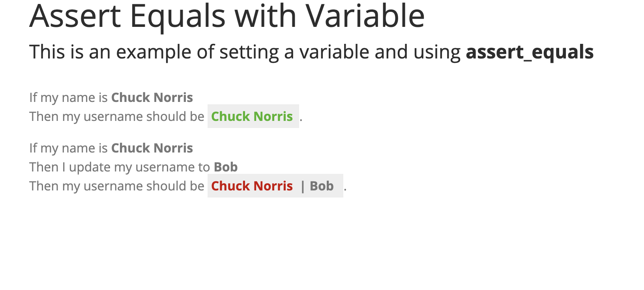This screenshot has width=644, height=290.
Task: Click the red 'Chuck Norris' failed value
Action: point(252,186)
